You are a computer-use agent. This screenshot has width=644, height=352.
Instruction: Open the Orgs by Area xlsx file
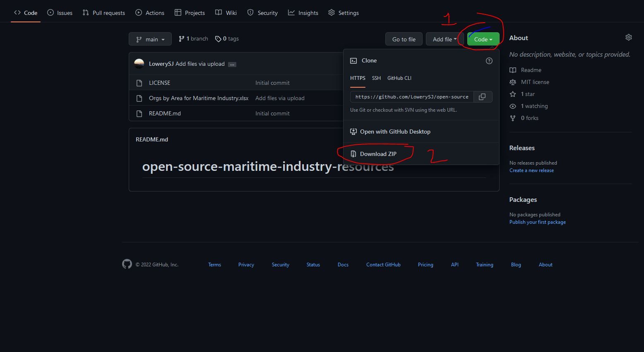[199, 98]
